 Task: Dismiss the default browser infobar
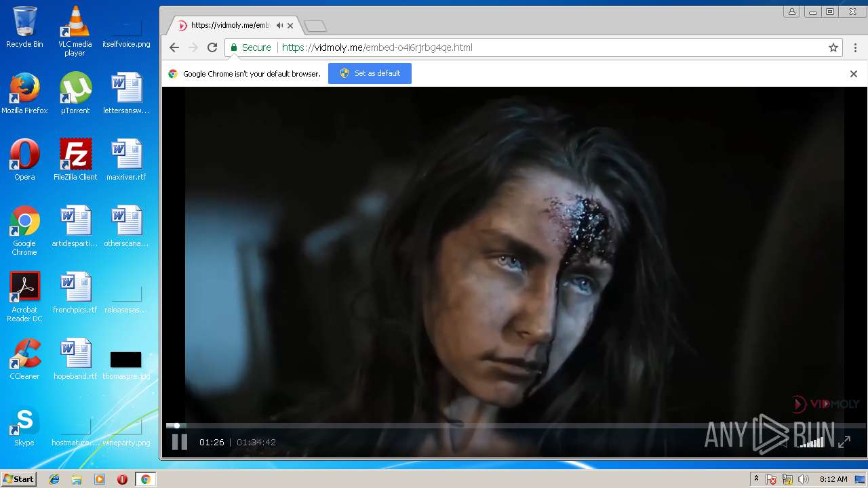pos(854,74)
